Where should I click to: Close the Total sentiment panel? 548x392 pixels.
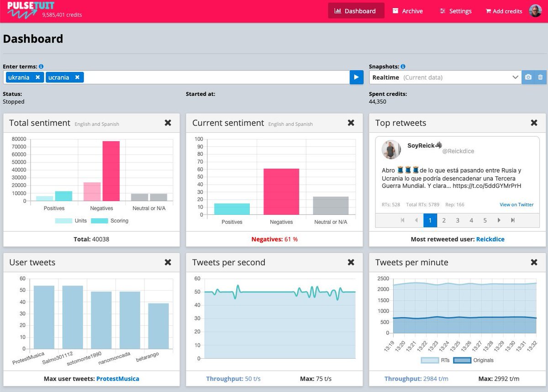click(x=168, y=122)
